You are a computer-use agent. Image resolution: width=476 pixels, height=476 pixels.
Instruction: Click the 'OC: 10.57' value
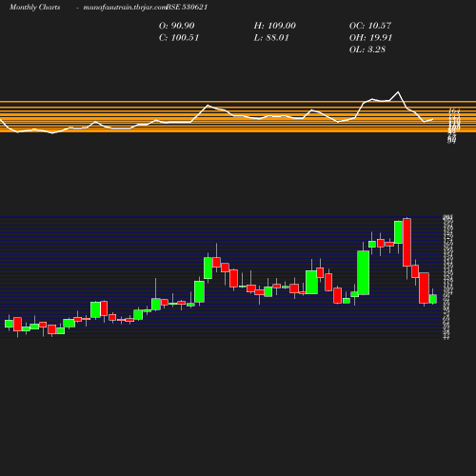click(370, 26)
